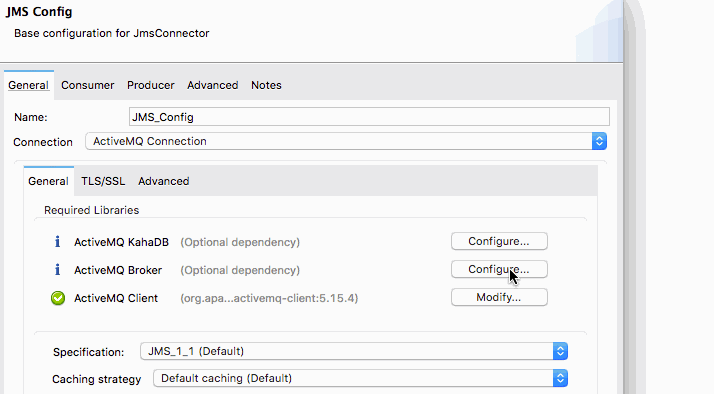Click the info icon beside ActiveMQ KahaDB
Viewport: 714px width, 394px height.
(x=57, y=241)
